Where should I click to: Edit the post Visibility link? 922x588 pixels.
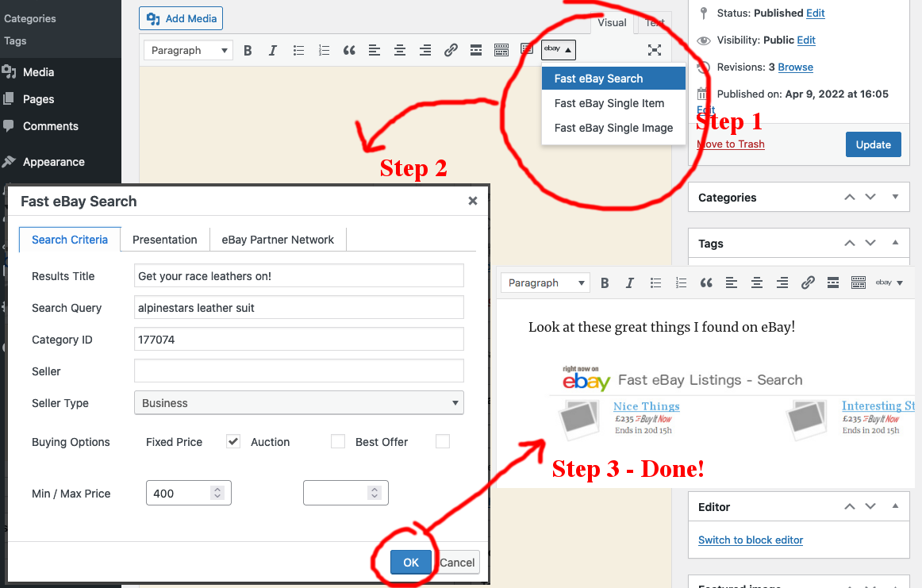[x=806, y=40]
